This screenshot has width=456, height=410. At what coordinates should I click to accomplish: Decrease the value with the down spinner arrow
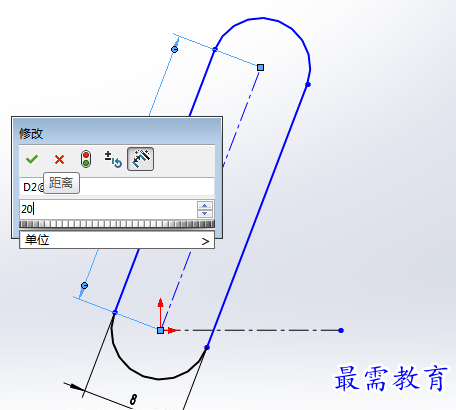pos(205,213)
